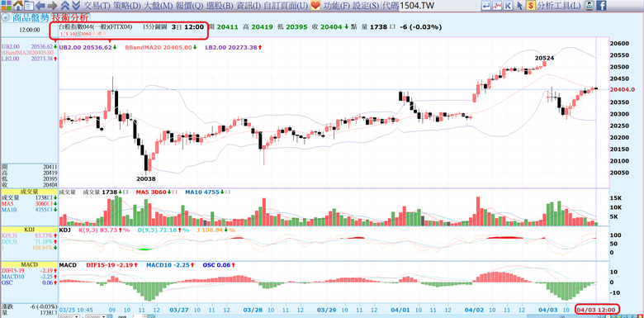The width and height of the screenshot is (644, 318).
Task: Go to the home page icon
Action: click(x=18, y=5)
